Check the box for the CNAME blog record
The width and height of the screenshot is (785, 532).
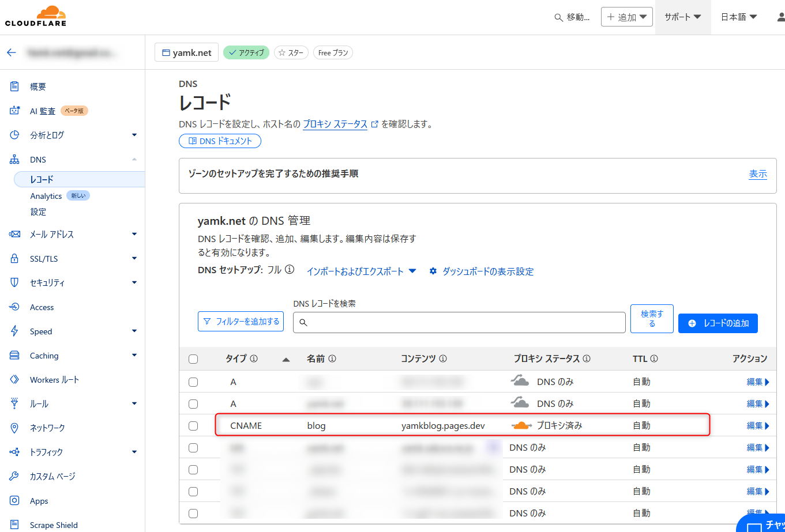click(x=193, y=426)
